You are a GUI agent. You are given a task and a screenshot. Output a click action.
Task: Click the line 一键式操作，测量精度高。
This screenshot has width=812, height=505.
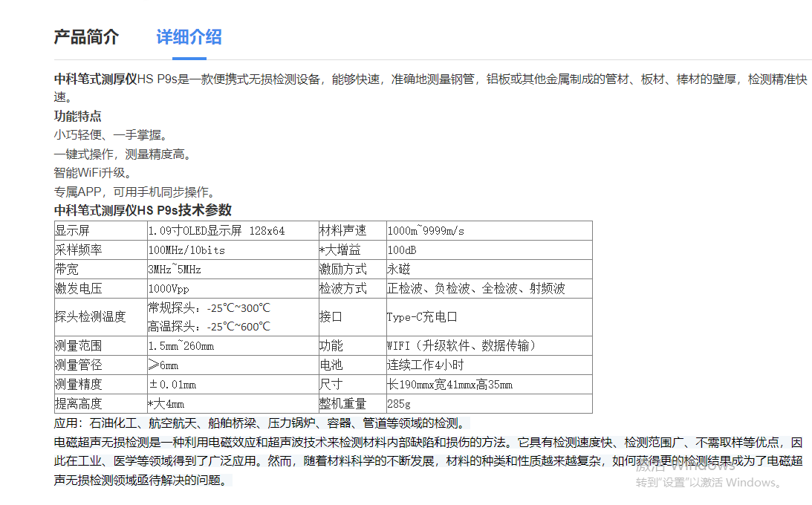click(123, 154)
